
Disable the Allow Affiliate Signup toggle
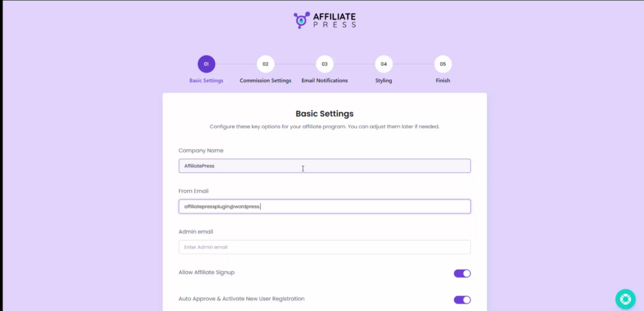click(462, 273)
